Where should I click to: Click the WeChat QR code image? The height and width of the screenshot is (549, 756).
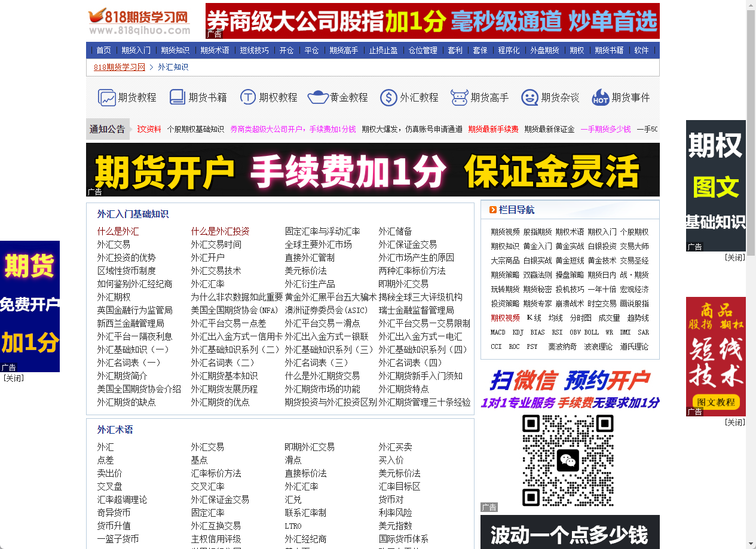point(569,461)
